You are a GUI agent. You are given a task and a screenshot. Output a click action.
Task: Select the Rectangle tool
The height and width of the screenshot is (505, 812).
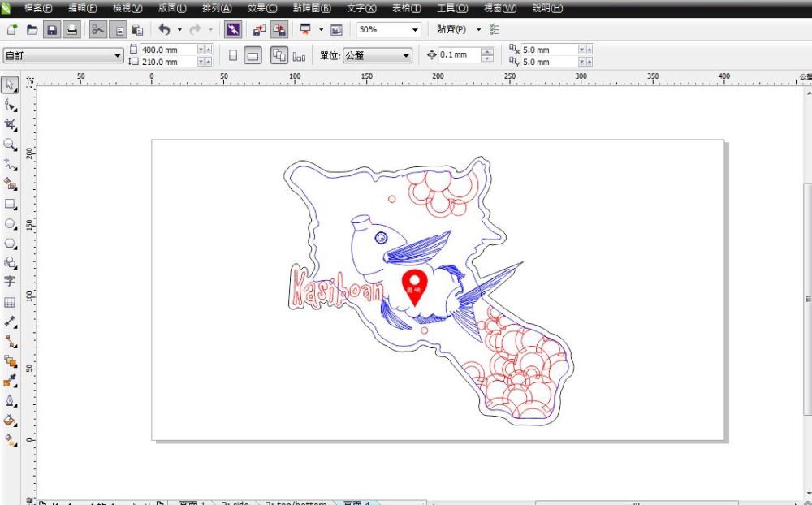pos(11,204)
